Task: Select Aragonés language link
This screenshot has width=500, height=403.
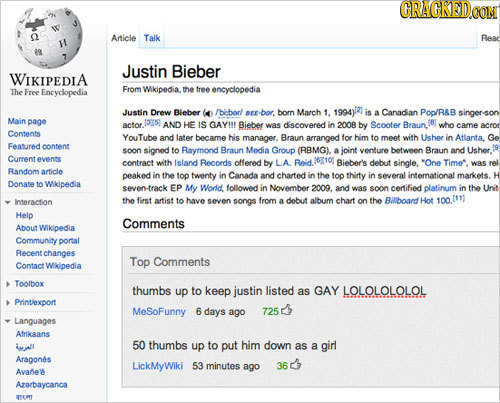Action: pyautogui.click(x=33, y=359)
